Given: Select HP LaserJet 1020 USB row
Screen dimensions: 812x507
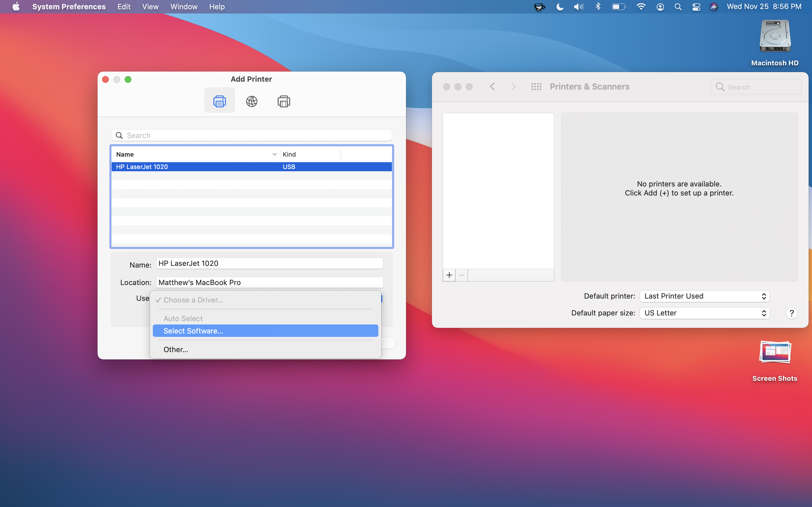Looking at the screenshot, I should 252,167.
